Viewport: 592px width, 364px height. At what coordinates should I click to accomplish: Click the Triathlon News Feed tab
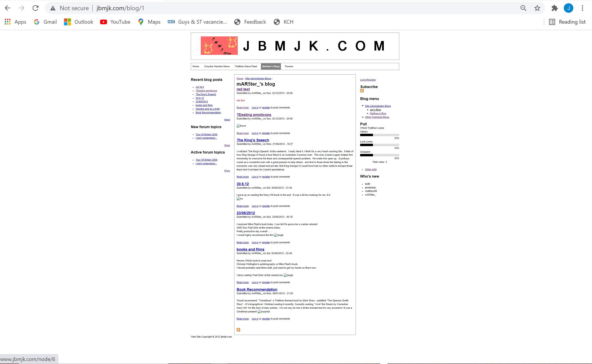point(246,66)
